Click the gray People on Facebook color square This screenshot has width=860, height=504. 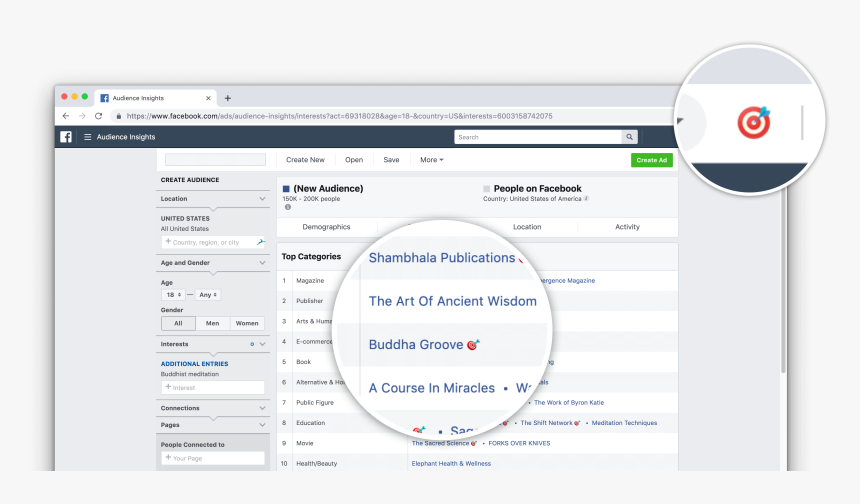coord(486,189)
